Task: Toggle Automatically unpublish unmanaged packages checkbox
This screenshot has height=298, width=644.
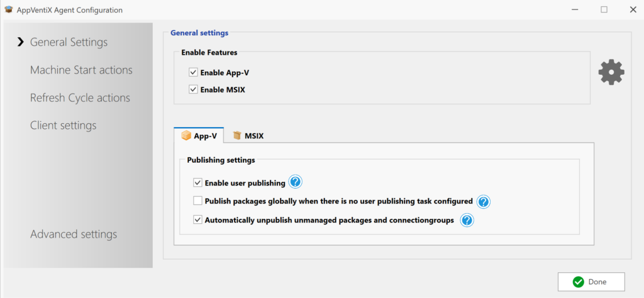Action: (x=198, y=220)
